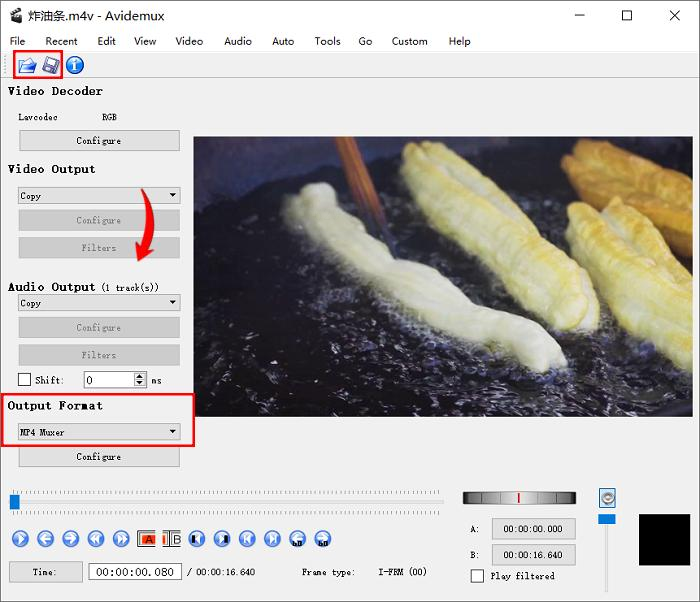This screenshot has width=700, height=602.
Task: Click the timeline seek slider handle
Action: [x=15, y=501]
